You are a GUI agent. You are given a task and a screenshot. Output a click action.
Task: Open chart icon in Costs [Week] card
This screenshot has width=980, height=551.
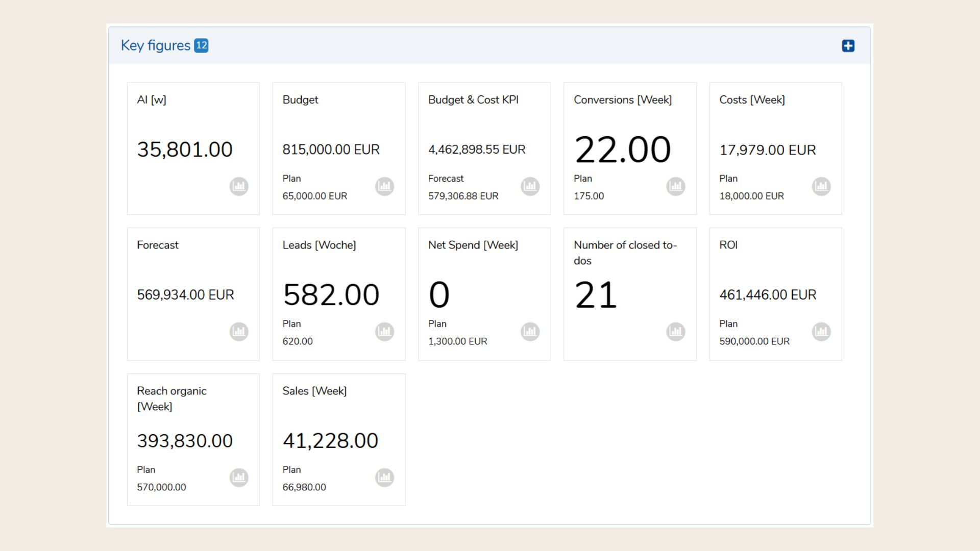[x=821, y=186]
